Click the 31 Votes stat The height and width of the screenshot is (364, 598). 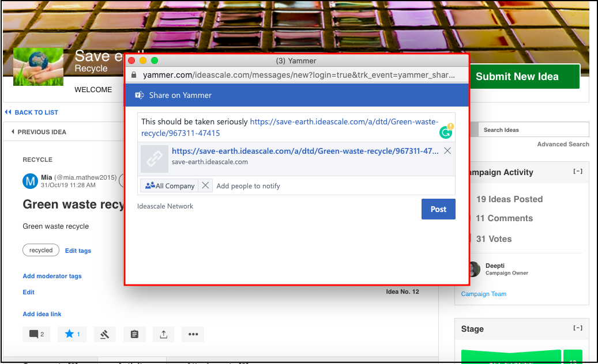tap(494, 239)
